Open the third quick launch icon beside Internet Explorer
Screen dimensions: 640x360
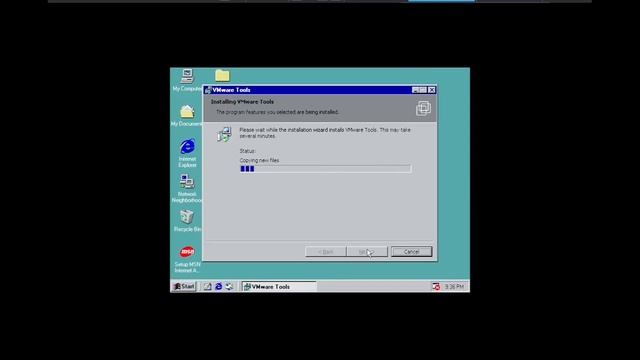pos(229,287)
